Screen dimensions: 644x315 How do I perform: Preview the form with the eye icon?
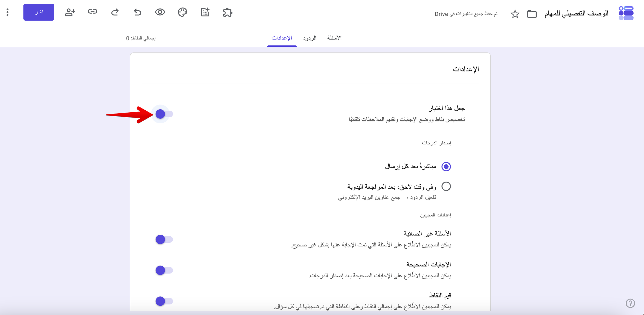tap(160, 12)
